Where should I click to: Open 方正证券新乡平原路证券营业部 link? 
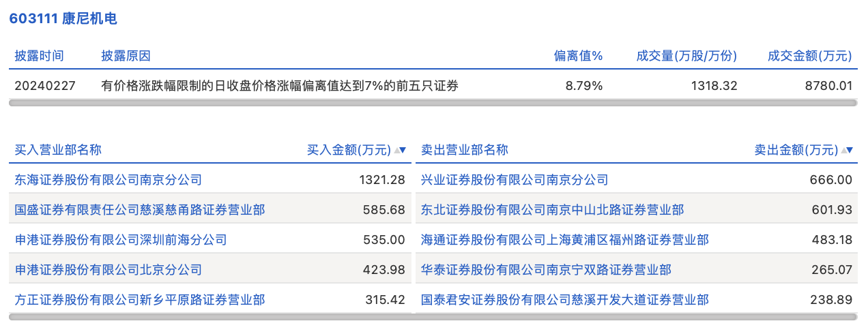pos(140,299)
